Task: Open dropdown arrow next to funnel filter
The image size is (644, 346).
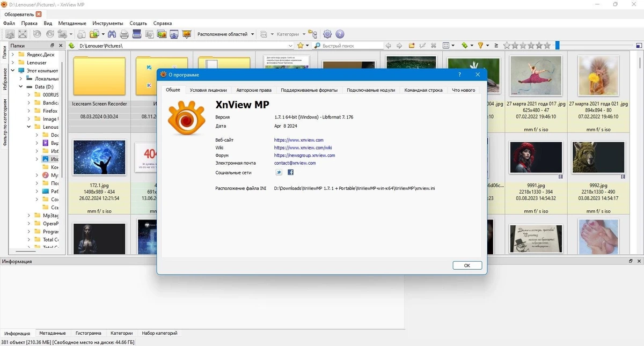Action: pyautogui.click(x=487, y=46)
